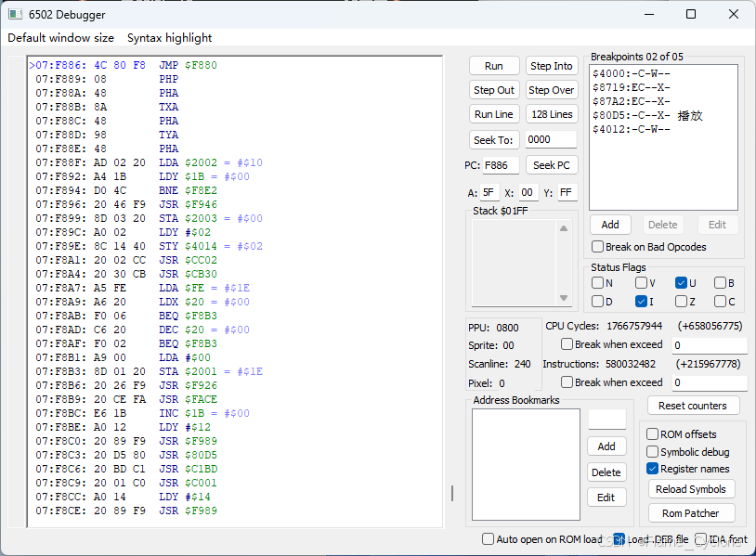756x556 pixels.
Task: Enable the Symbolic debug checkbox
Action: click(x=652, y=451)
